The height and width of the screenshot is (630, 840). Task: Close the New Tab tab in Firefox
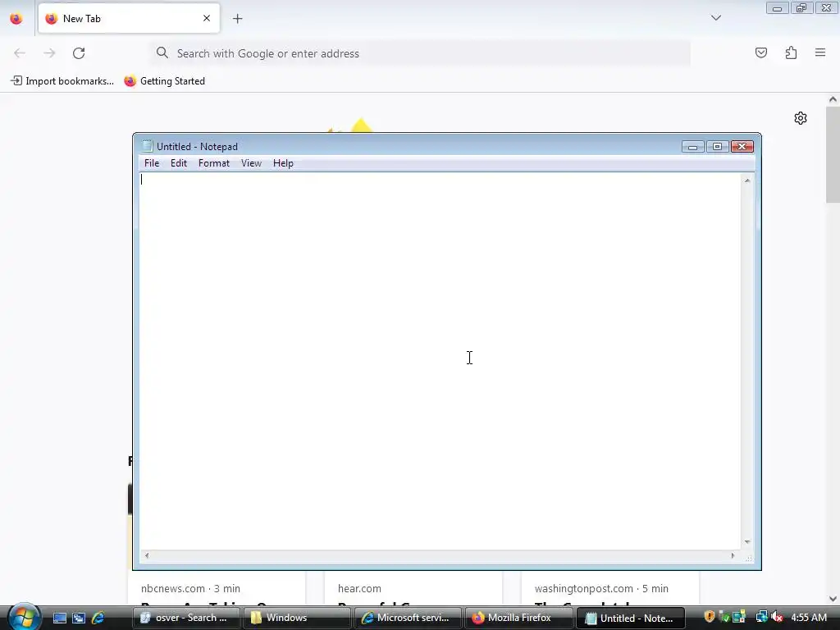(x=207, y=18)
